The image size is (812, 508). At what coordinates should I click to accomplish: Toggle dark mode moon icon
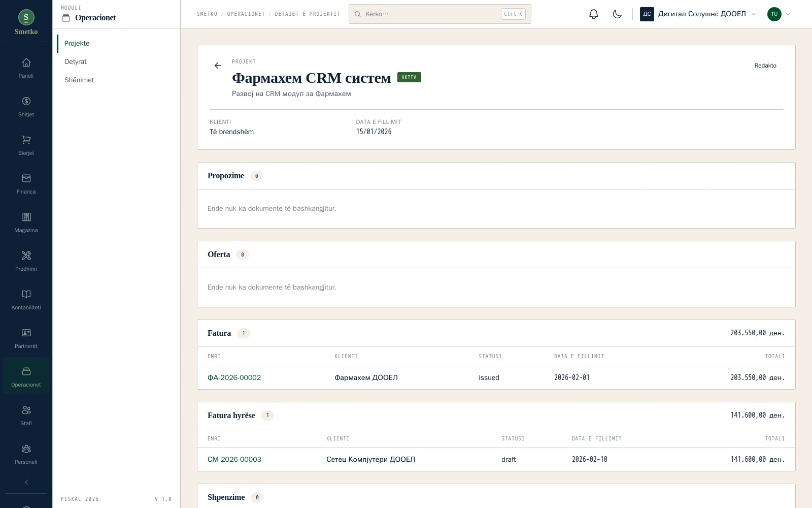[x=617, y=14]
